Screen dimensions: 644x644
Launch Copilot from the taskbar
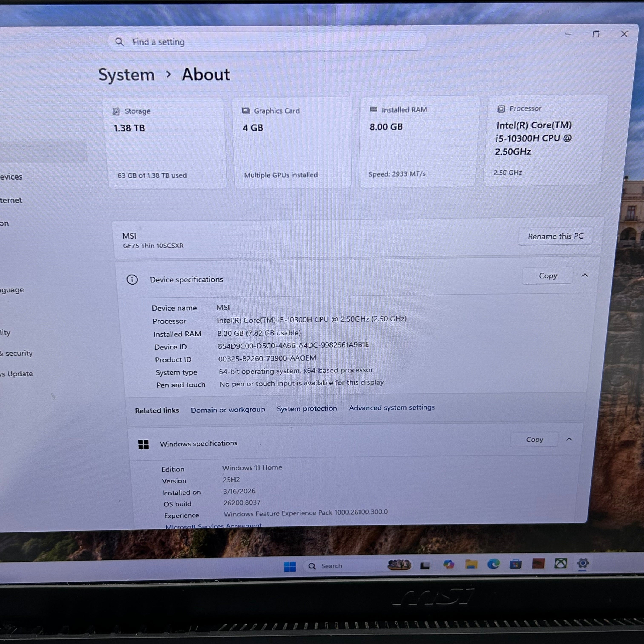coord(449,564)
